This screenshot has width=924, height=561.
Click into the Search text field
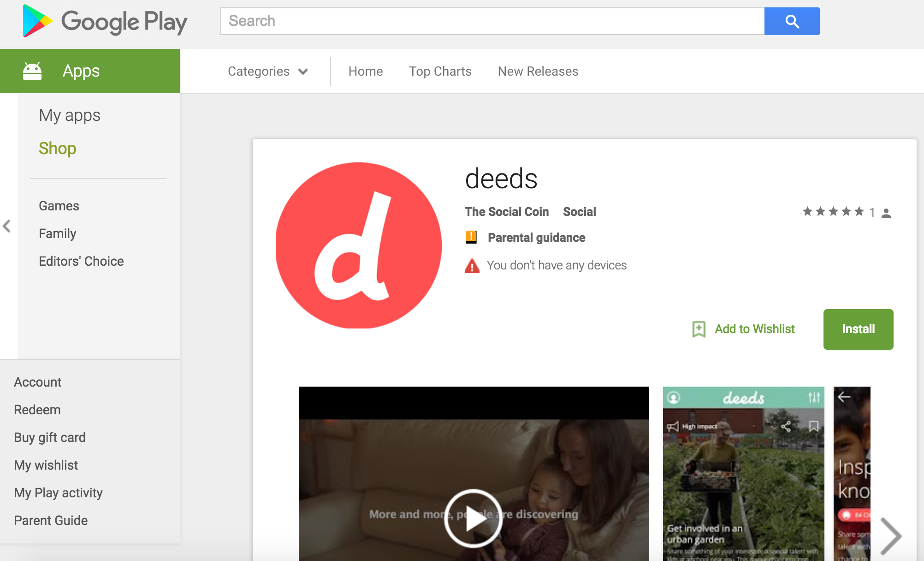point(492,21)
